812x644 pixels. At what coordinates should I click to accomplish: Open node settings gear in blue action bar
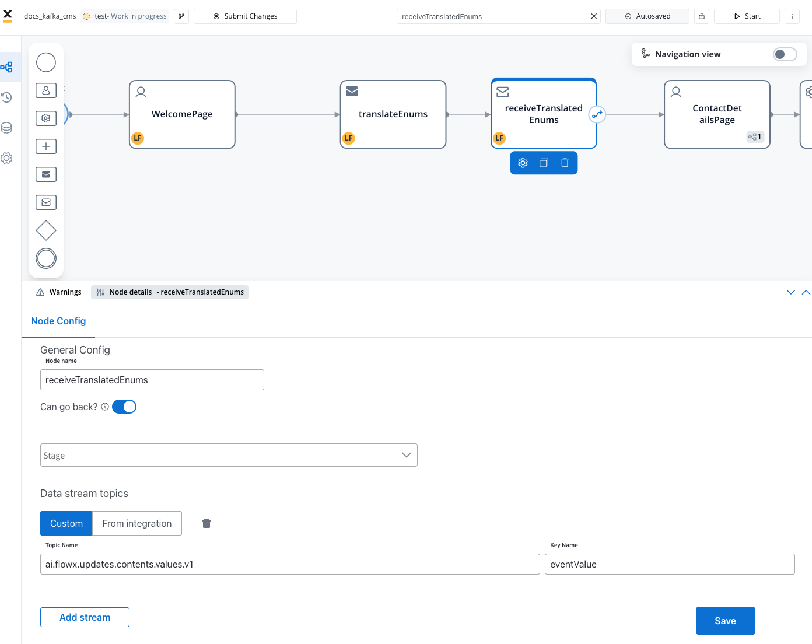pos(523,163)
